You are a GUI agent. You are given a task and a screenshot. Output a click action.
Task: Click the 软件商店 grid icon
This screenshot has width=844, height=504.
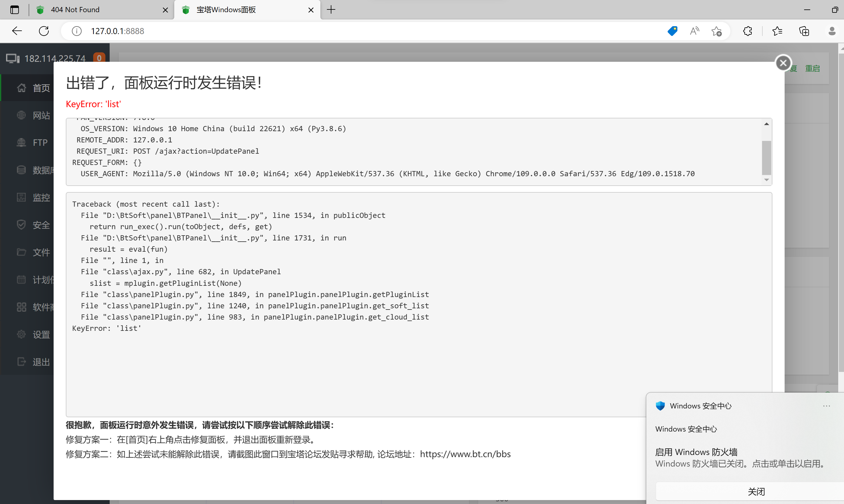(x=21, y=307)
